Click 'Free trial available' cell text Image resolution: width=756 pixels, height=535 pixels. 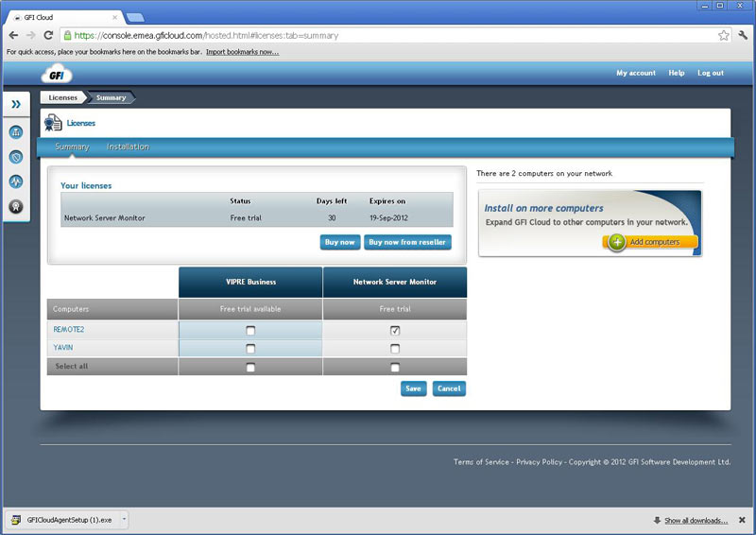coord(250,309)
